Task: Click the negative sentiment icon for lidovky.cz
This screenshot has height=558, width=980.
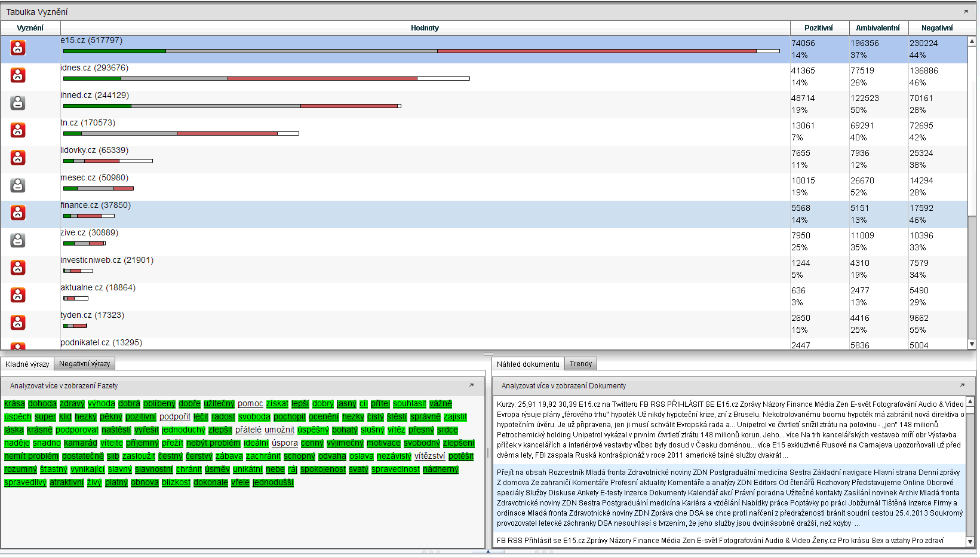Action: [x=18, y=158]
